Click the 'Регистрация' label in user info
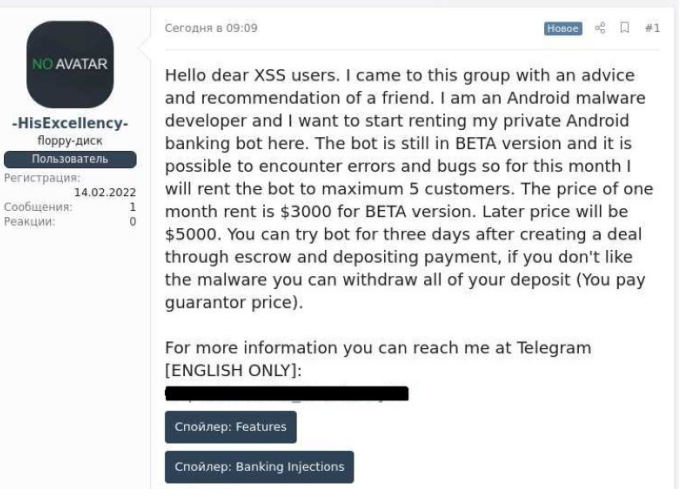680x499 pixels. coord(37,176)
